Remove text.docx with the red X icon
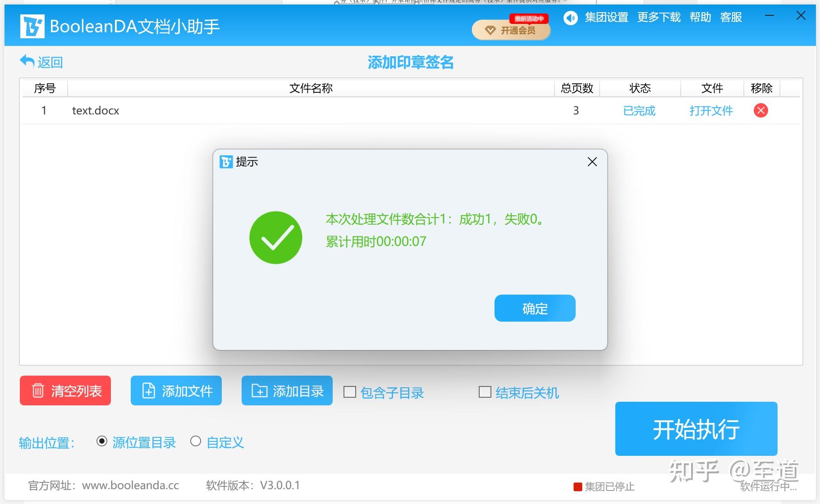This screenshot has height=504, width=820. [760, 110]
